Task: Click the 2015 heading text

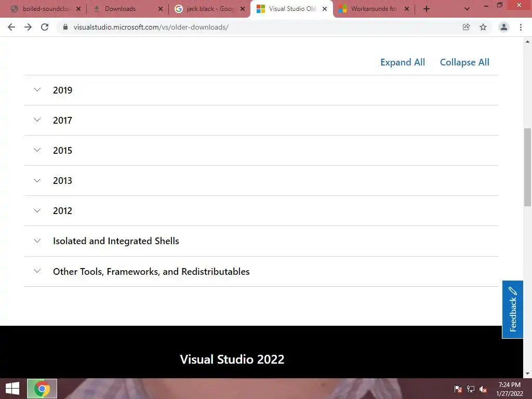Action: point(62,151)
